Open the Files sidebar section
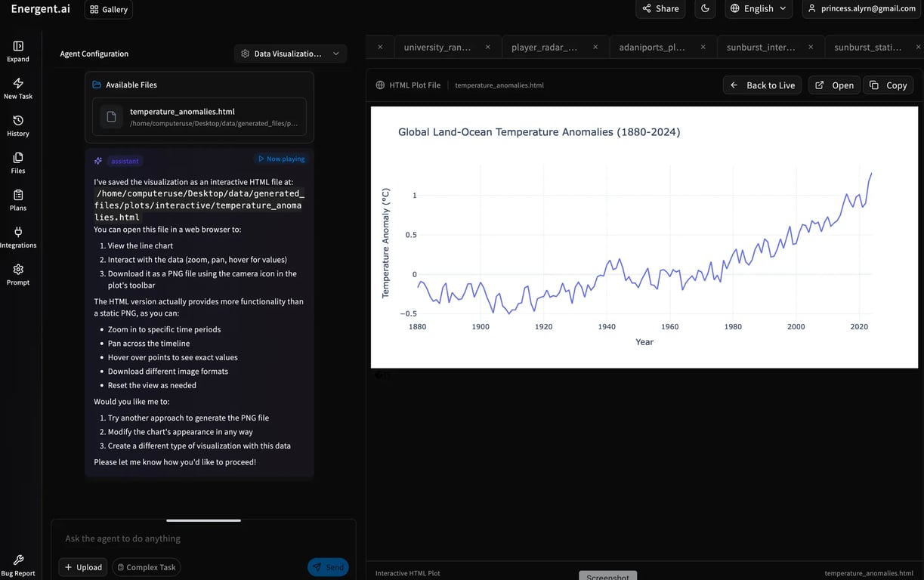Viewport: 924px width, 580px height. (18, 163)
